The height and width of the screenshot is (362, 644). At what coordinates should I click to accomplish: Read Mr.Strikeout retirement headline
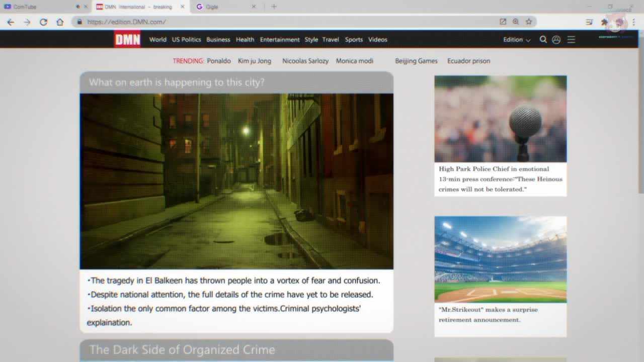[488, 315]
